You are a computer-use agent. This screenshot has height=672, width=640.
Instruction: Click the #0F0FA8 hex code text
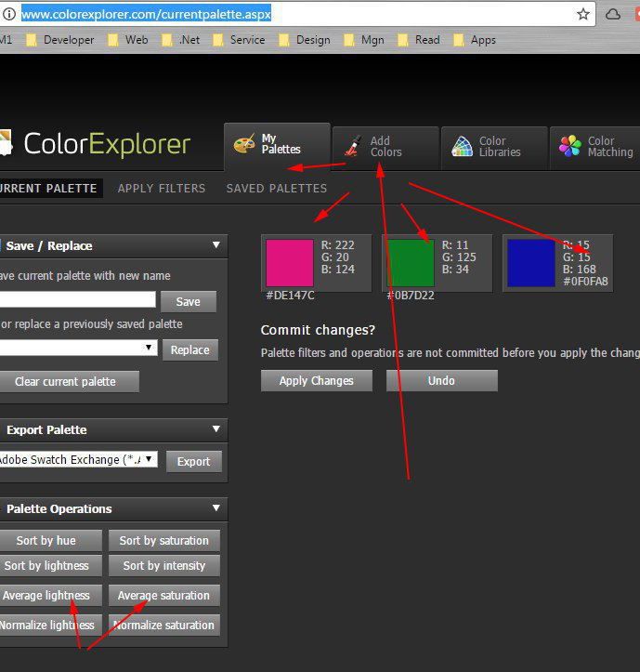585,281
